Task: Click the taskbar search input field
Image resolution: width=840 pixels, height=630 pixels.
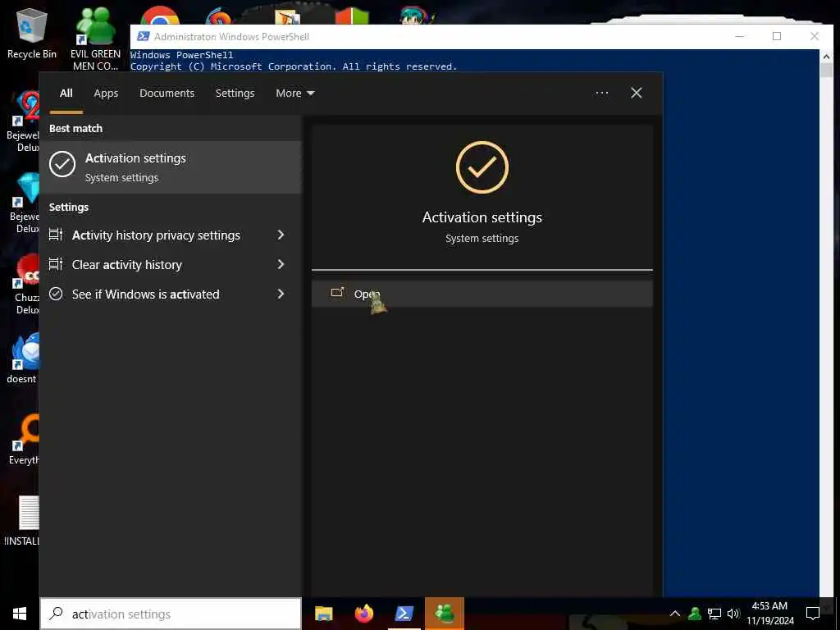Action: [171, 614]
